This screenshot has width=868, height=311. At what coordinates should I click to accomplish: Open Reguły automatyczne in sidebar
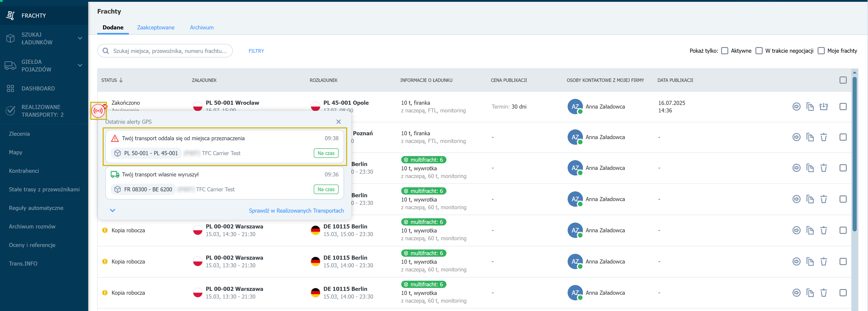tap(36, 208)
